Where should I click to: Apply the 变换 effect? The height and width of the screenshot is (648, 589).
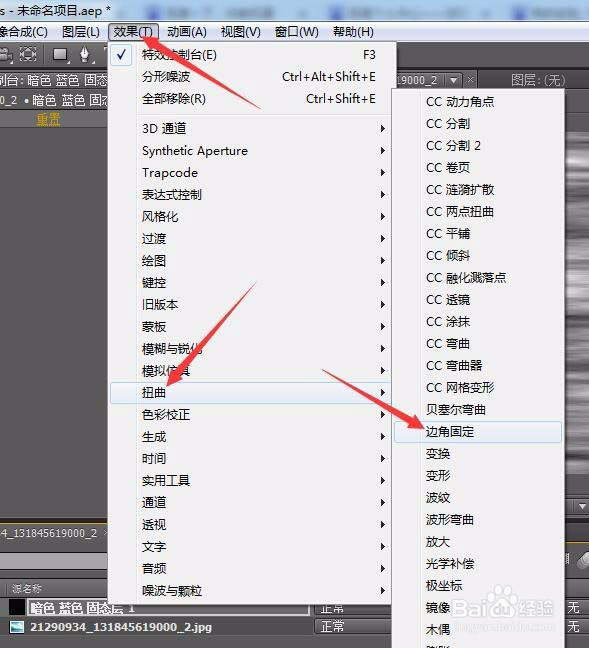coord(478,454)
